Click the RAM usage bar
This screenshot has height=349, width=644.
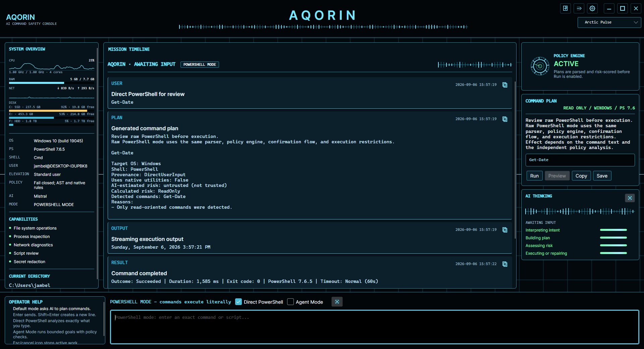pyautogui.click(x=52, y=83)
